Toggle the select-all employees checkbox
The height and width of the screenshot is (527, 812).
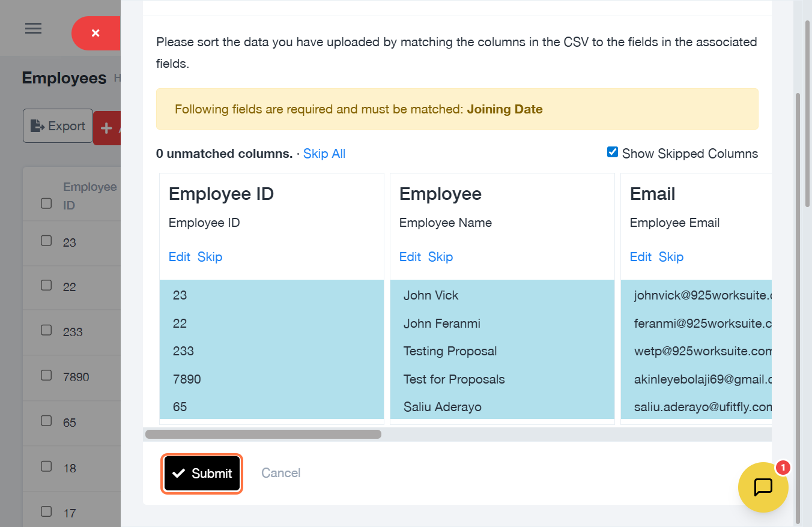pyautogui.click(x=46, y=203)
